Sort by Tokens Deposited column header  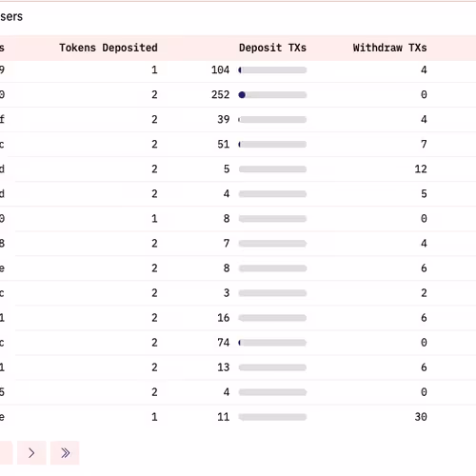click(109, 48)
